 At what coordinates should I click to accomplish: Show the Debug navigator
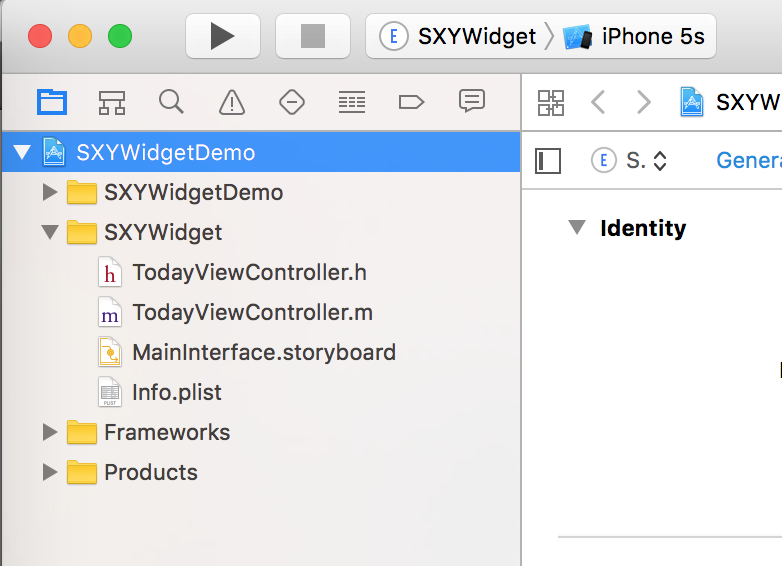pyautogui.click(x=351, y=101)
